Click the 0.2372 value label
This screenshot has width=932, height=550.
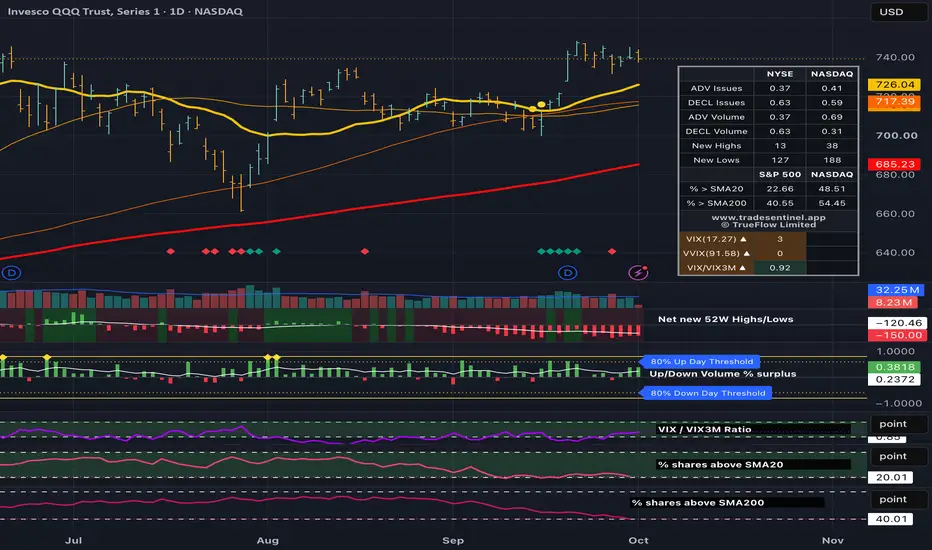894,379
